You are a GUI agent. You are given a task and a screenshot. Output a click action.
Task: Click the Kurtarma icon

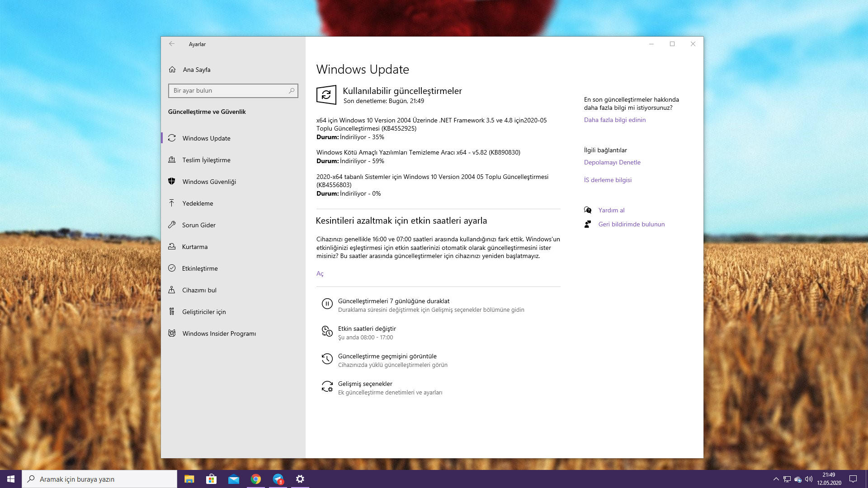(172, 246)
